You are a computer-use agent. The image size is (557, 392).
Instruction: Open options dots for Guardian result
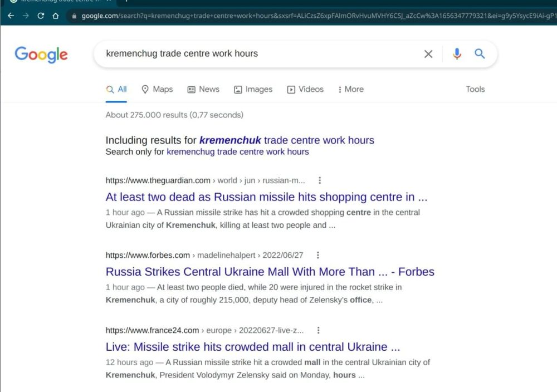pyautogui.click(x=320, y=180)
